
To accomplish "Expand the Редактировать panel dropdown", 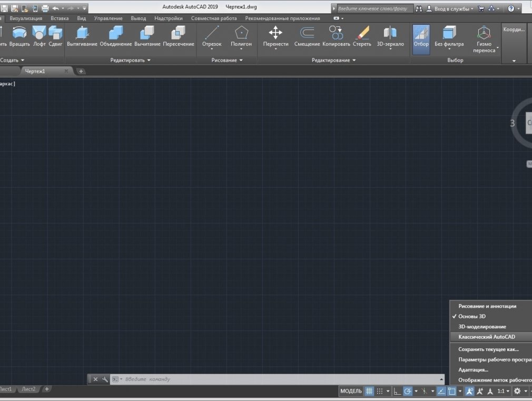I will point(130,60).
